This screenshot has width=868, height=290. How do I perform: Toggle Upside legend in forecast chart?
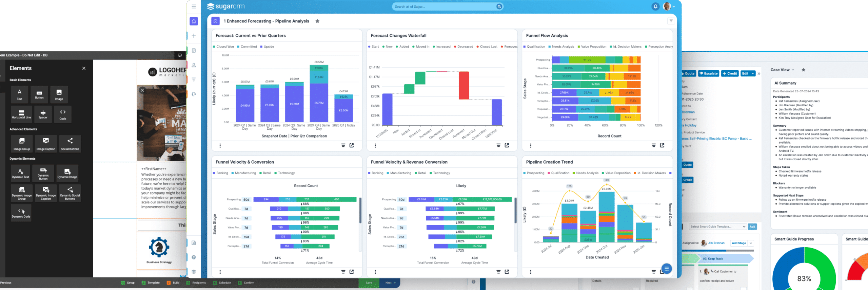click(x=267, y=47)
